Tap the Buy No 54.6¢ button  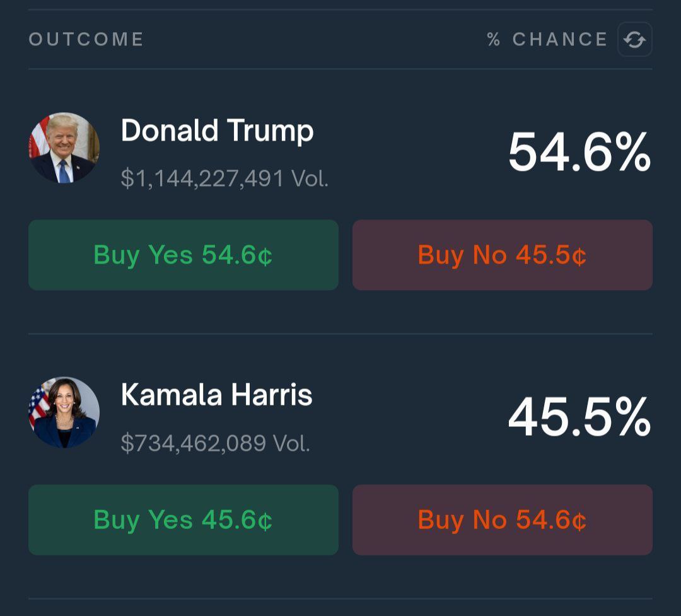(x=502, y=520)
